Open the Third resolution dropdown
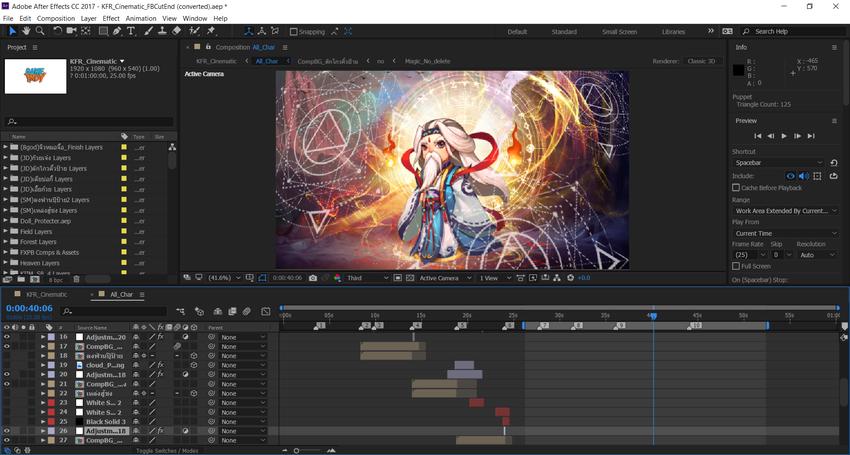 coord(368,278)
